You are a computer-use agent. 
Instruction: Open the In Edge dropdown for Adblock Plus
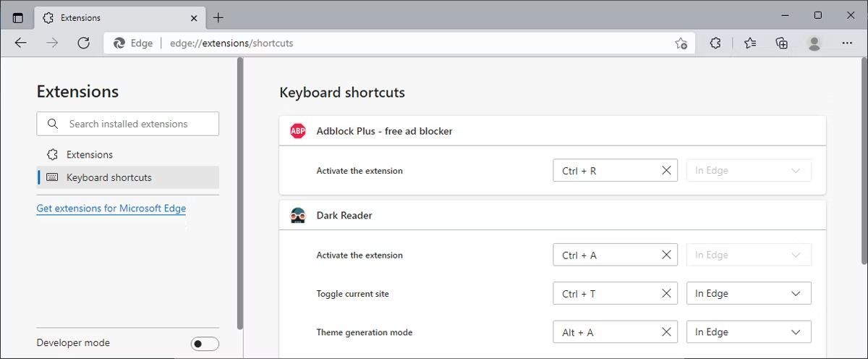tap(749, 171)
